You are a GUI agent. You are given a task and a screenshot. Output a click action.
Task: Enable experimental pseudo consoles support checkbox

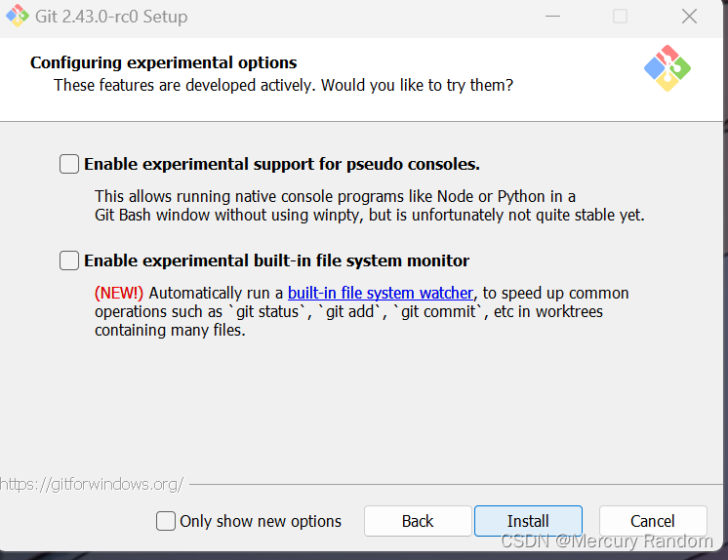pos(69,164)
